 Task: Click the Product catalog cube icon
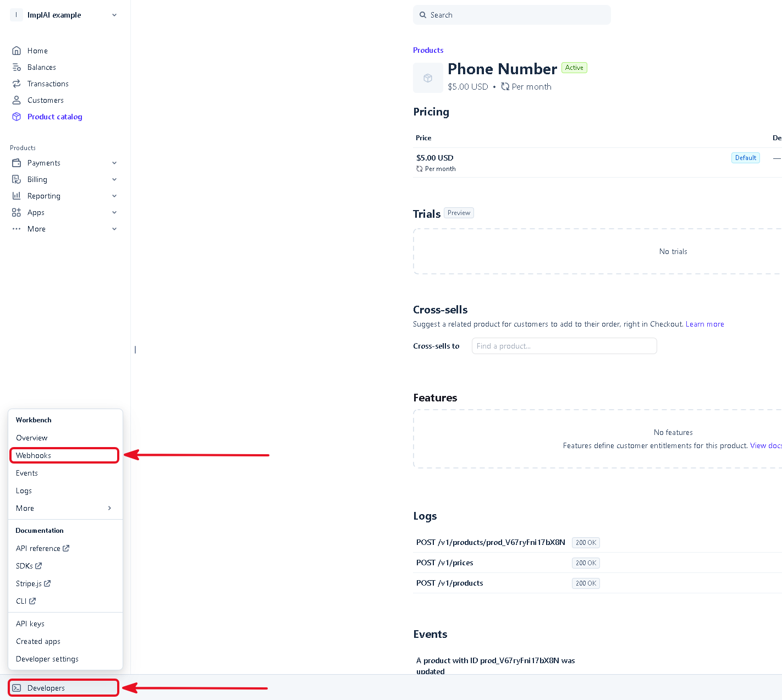pyautogui.click(x=16, y=117)
